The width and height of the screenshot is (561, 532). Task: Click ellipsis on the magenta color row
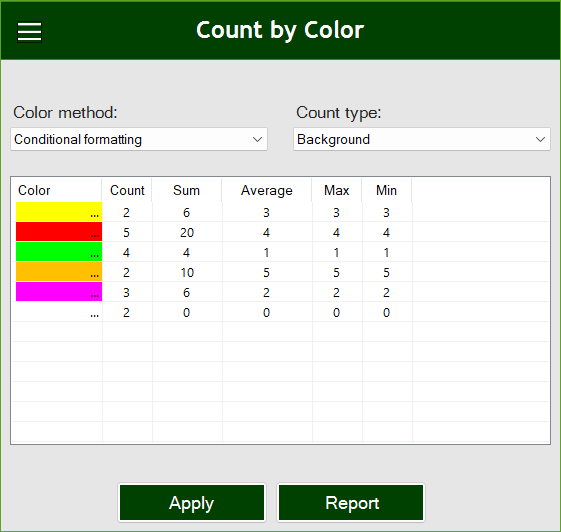point(94,295)
